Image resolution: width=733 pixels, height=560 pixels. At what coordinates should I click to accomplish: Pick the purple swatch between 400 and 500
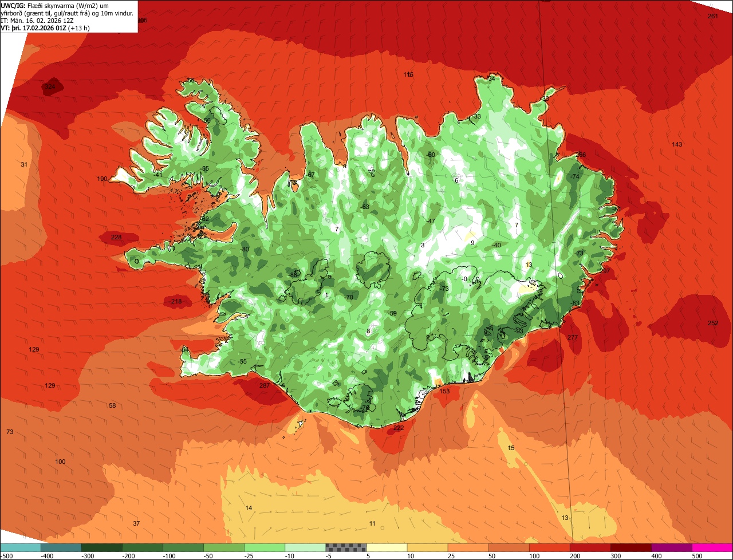(x=672, y=547)
